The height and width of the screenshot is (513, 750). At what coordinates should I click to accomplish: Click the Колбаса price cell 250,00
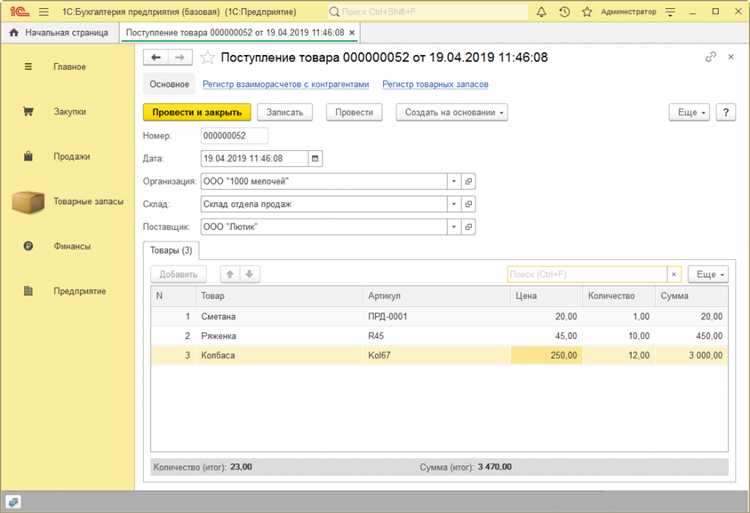tap(547, 355)
